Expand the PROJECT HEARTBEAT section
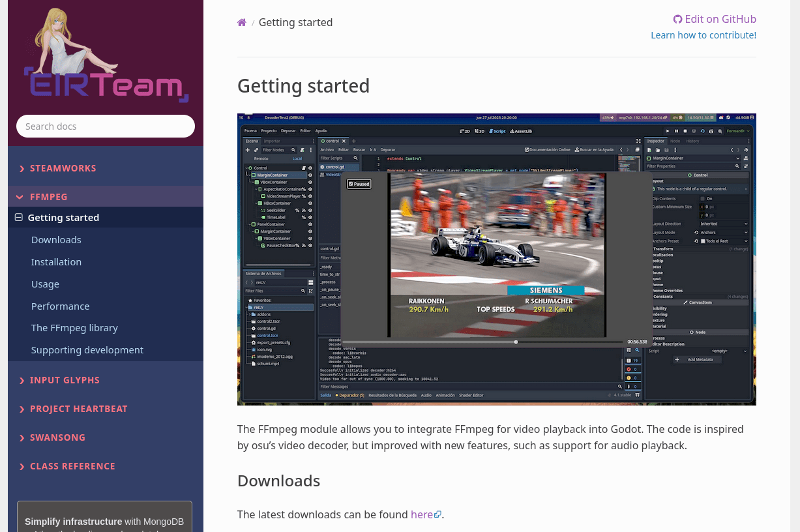 tap(106, 409)
